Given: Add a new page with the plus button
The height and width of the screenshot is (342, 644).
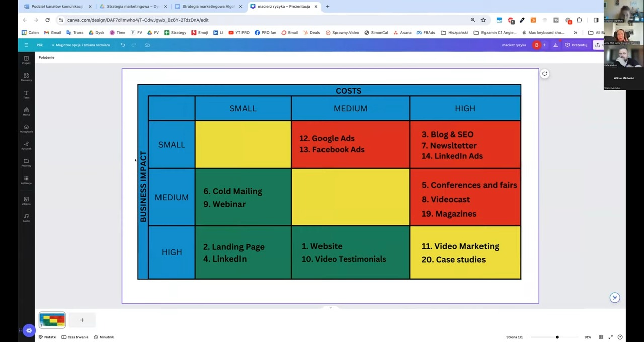Looking at the screenshot, I should point(82,320).
